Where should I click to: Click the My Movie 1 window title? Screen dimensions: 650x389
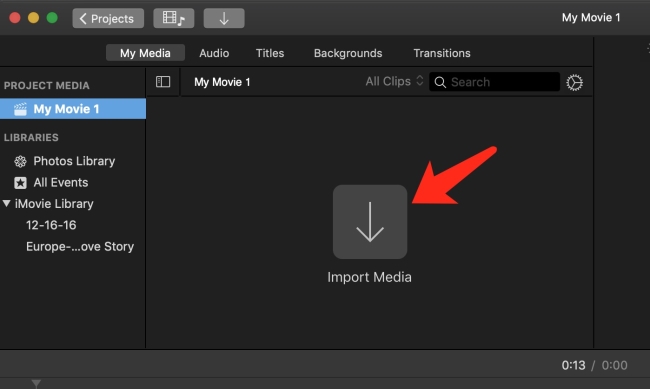[x=591, y=17]
